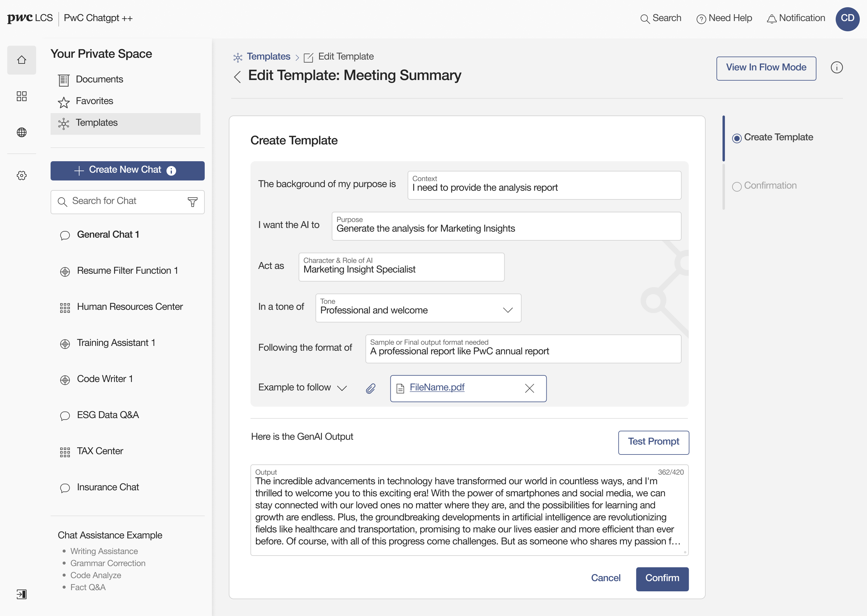Click the Test Prompt button
Screen dimensions: 867x616
click(653, 442)
